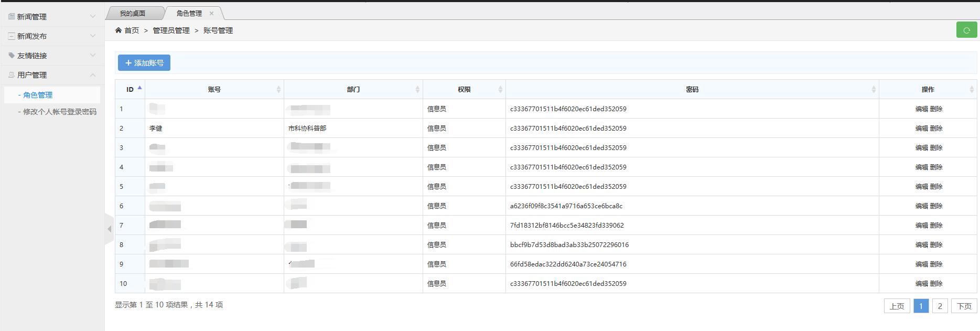
Task: Click 删除 in row with ID 7
Action: coord(936,226)
